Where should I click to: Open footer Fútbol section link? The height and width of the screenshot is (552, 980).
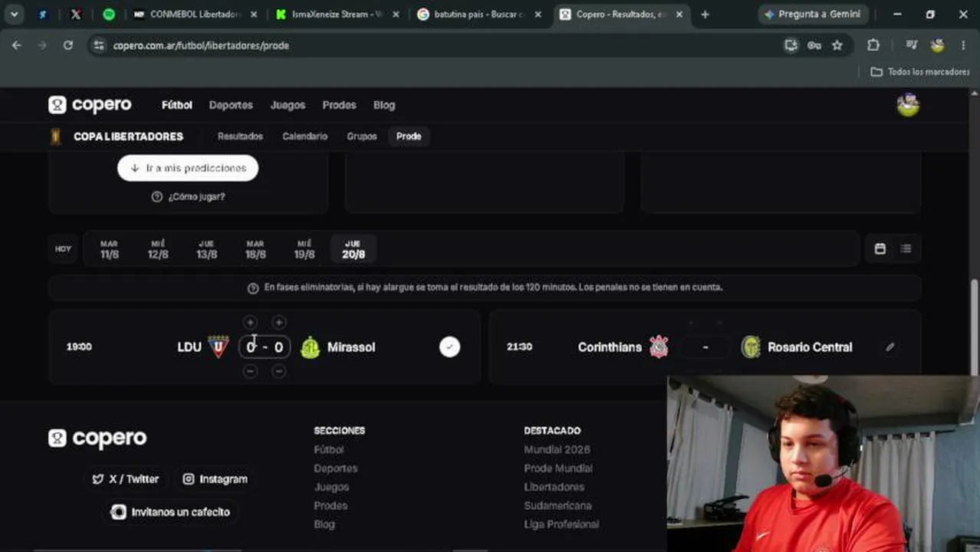point(329,450)
